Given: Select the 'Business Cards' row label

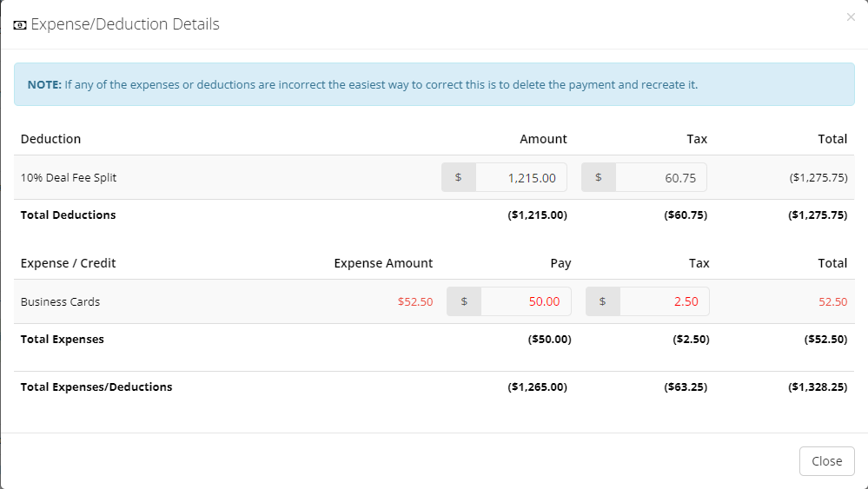Looking at the screenshot, I should pyautogui.click(x=60, y=301).
